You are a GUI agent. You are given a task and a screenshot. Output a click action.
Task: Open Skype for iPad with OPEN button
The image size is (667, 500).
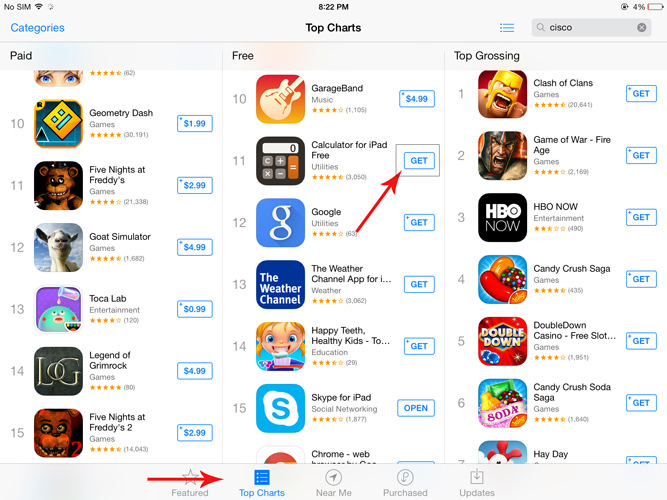pyautogui.click(x=416, y=408)
